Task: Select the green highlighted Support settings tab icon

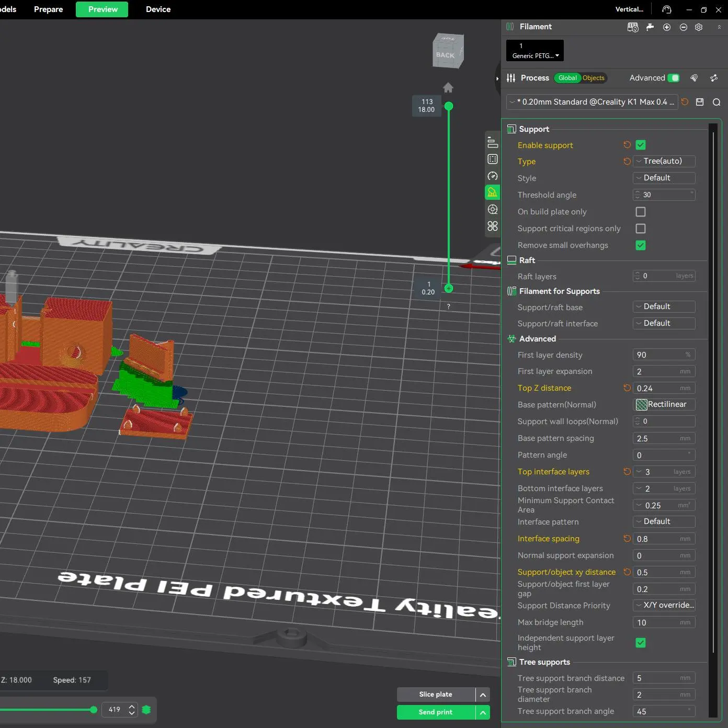Action: (493, 192)
